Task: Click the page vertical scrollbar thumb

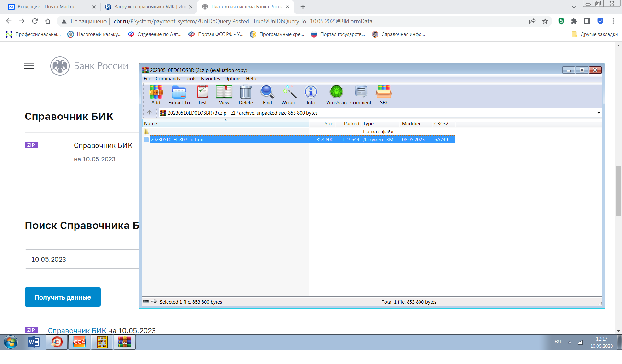Action: [x=618, y=191]
